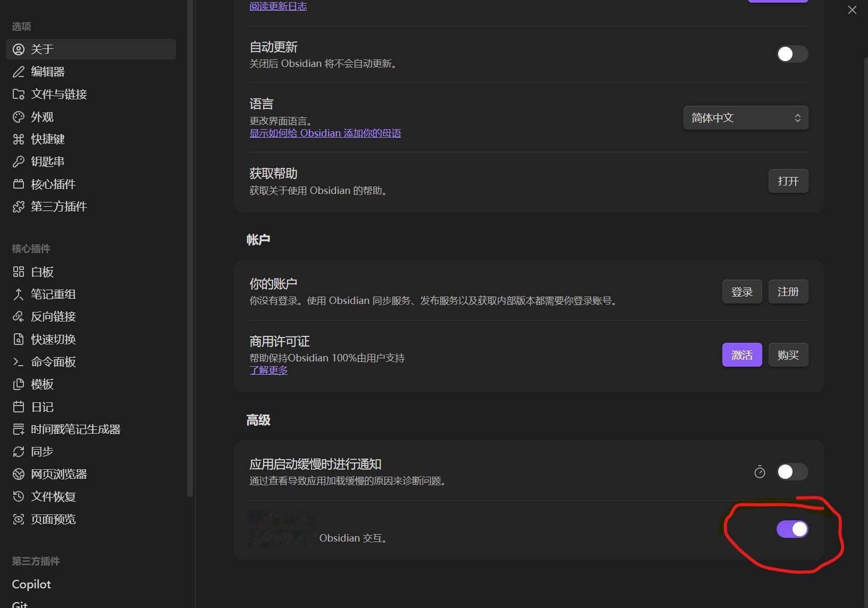Open the 显示如何给 Obsidian 添加你的母语 link
The image size is (868, 608).
[x=325, y=133]
